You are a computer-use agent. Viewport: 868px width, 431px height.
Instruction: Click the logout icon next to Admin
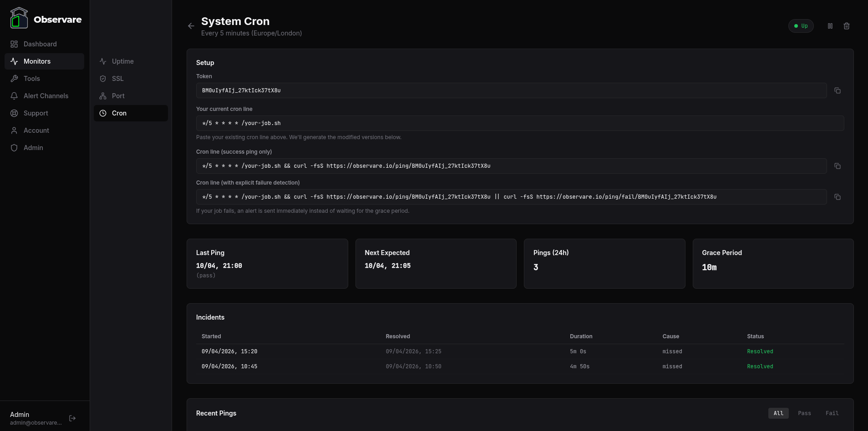point(72,418)
